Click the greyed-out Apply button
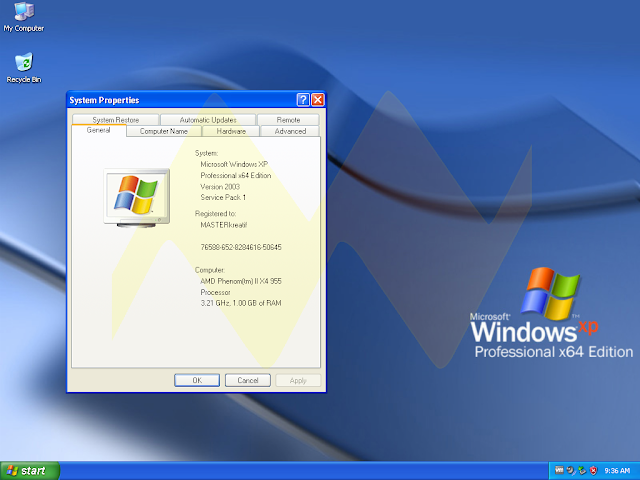 coord(298,380)
